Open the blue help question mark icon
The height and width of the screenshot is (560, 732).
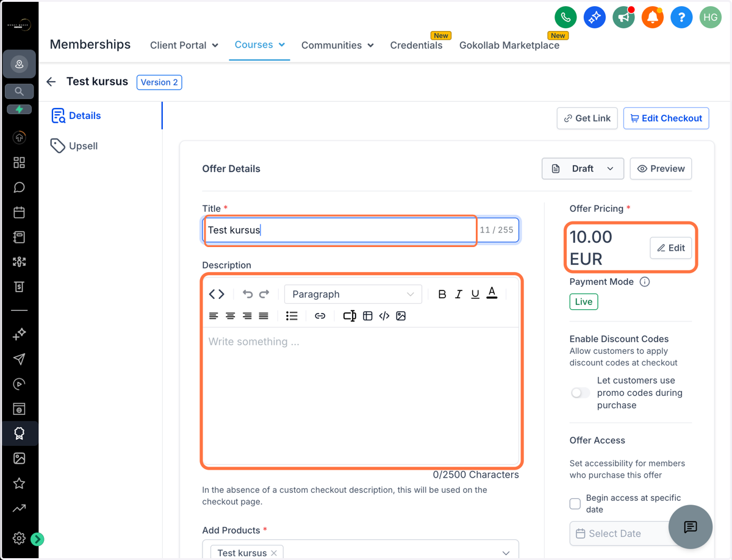(x=681, y=18)
